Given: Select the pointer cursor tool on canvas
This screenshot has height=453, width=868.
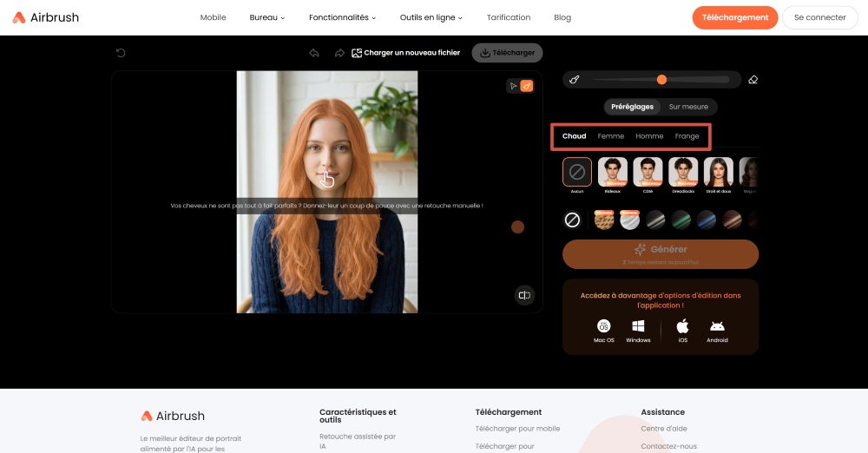Looking at the screenshot, I should click(x=513, y=86).
